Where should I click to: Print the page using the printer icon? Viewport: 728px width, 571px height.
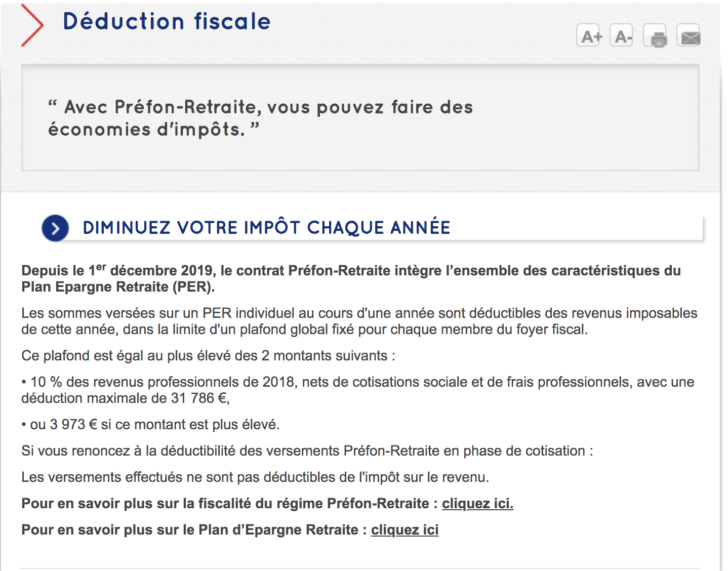655,36
